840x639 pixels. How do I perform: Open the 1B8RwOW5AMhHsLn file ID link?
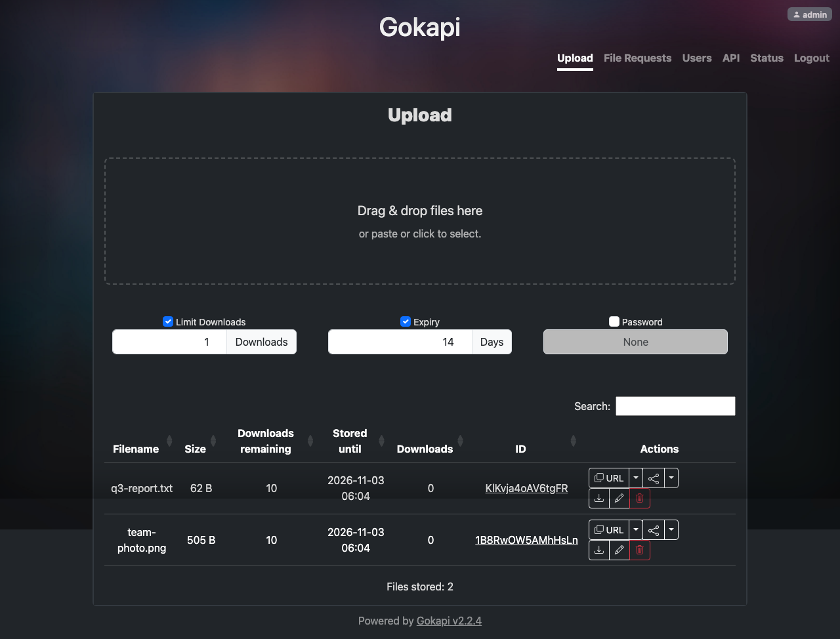click(x=526, y=540)
